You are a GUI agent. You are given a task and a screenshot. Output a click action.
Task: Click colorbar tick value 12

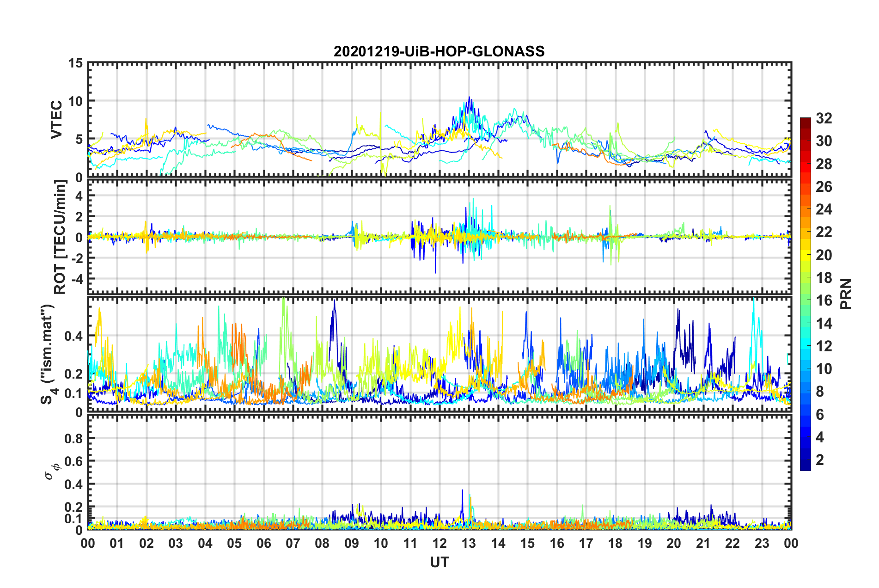tap(824, 346)
